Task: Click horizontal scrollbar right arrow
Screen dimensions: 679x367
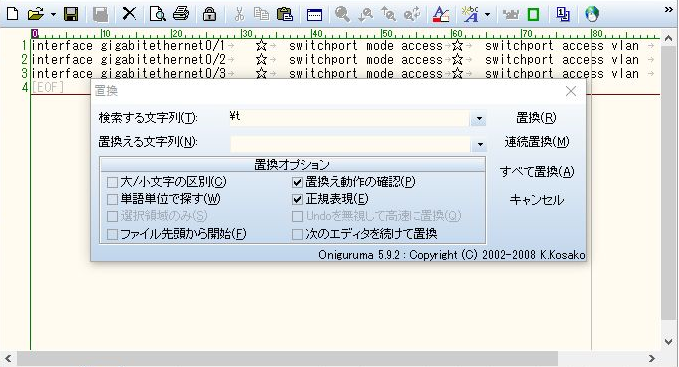Action: 652,358
